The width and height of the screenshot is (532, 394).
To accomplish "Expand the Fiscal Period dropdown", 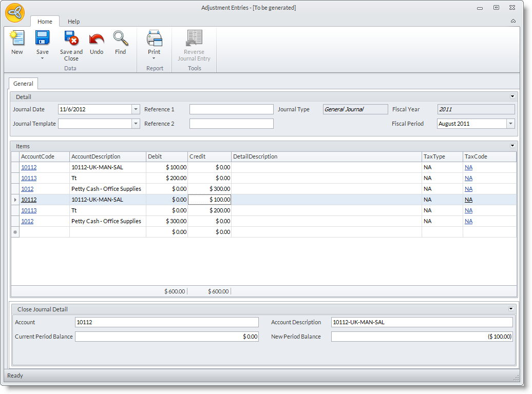I will 510,124.
